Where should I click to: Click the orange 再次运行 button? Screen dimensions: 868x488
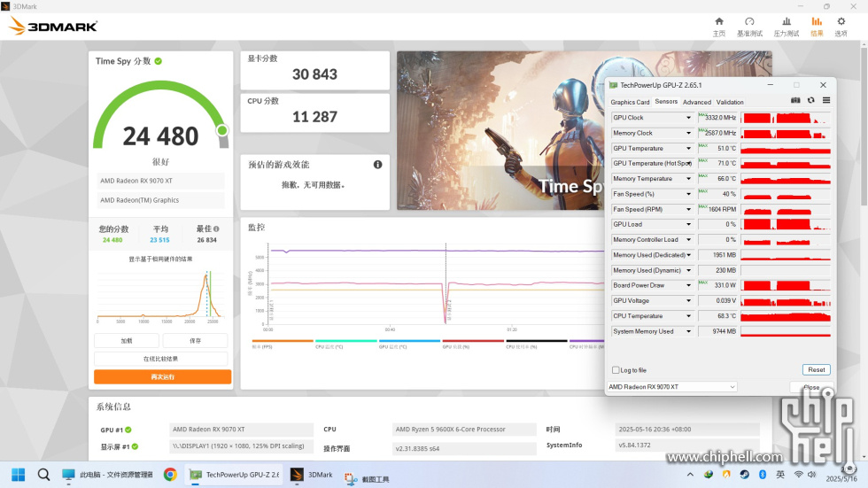click(x=163, y=376)
